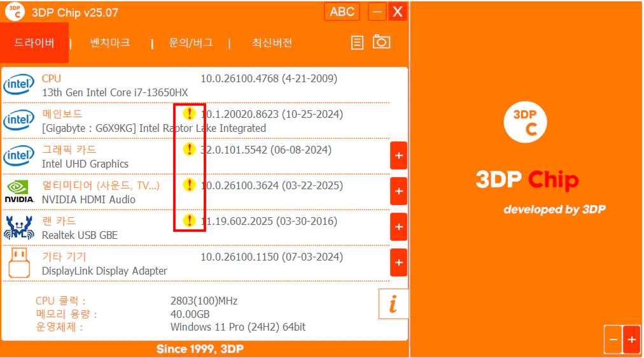
Task: Close the 3DP Chip window
Action: click(x=398, y=11)
